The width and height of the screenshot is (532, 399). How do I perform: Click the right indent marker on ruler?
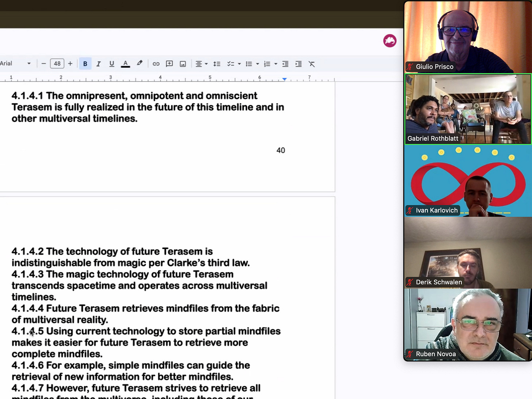click(284, 79)
